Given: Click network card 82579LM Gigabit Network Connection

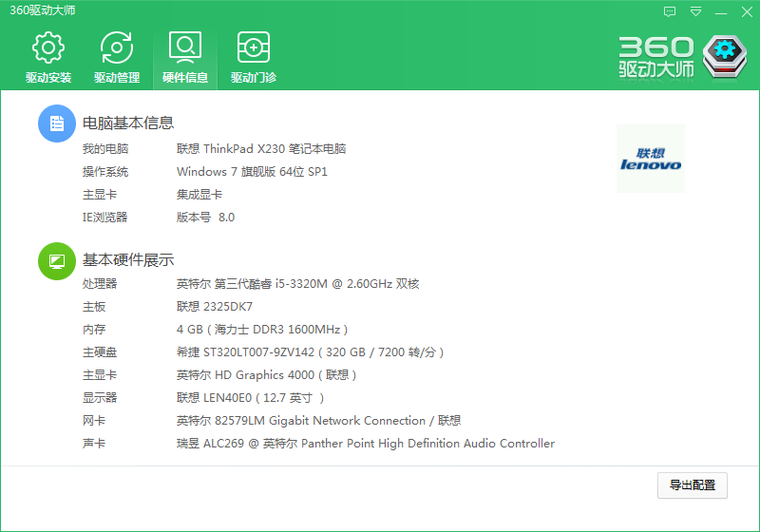Looking at the screenshot, I should [x=318, y=421].
